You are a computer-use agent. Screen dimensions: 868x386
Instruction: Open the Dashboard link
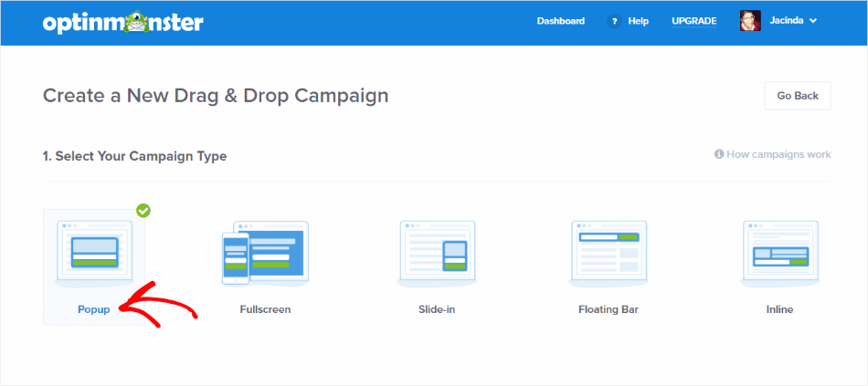tap(561, 21)
